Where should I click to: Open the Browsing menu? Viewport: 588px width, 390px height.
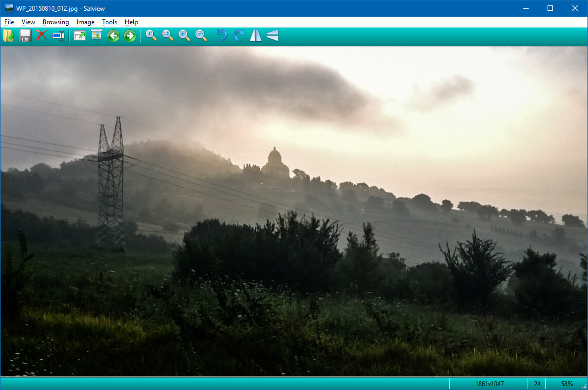[56, 22]
